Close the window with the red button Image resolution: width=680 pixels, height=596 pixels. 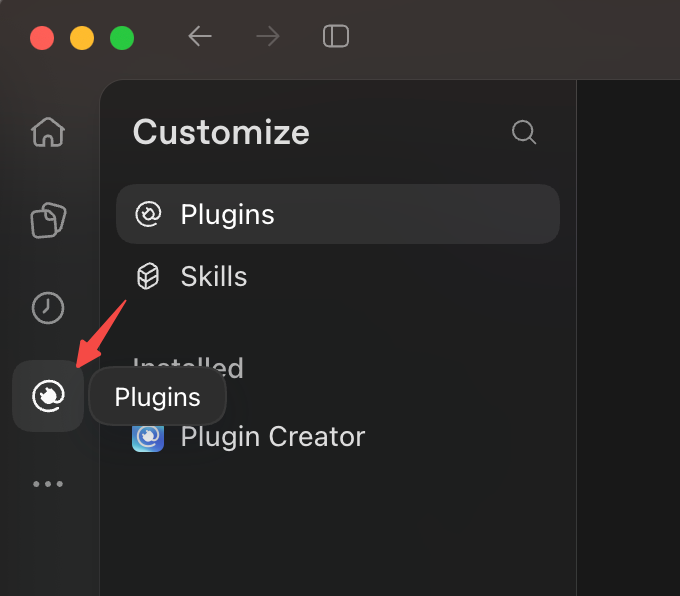[x=42, y=38]
